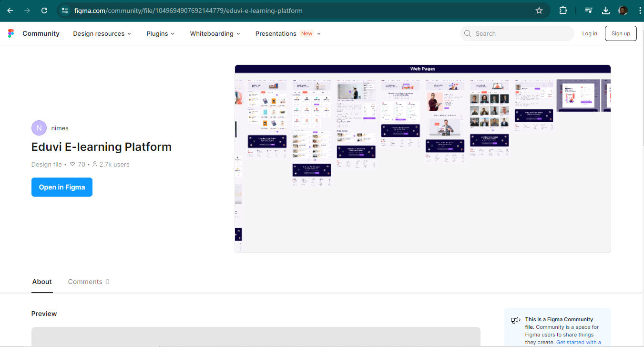
Task: Switch to the Comments tab
Action: [x=86, y=282]
